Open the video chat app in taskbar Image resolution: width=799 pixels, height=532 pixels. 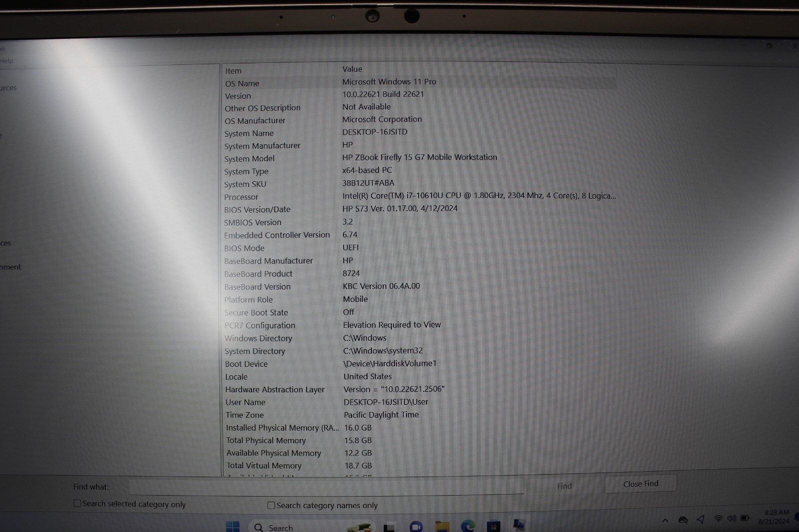[416, 527]
